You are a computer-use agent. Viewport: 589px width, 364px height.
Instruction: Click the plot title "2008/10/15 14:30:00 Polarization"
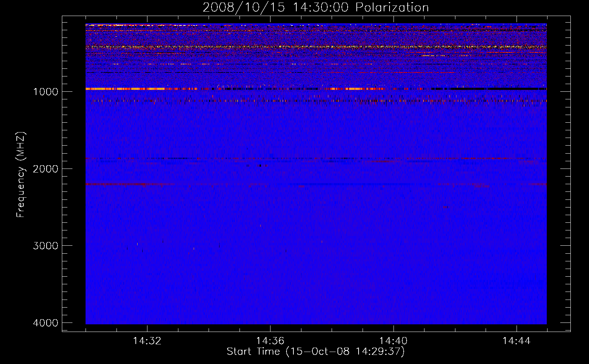coord(316,7)
